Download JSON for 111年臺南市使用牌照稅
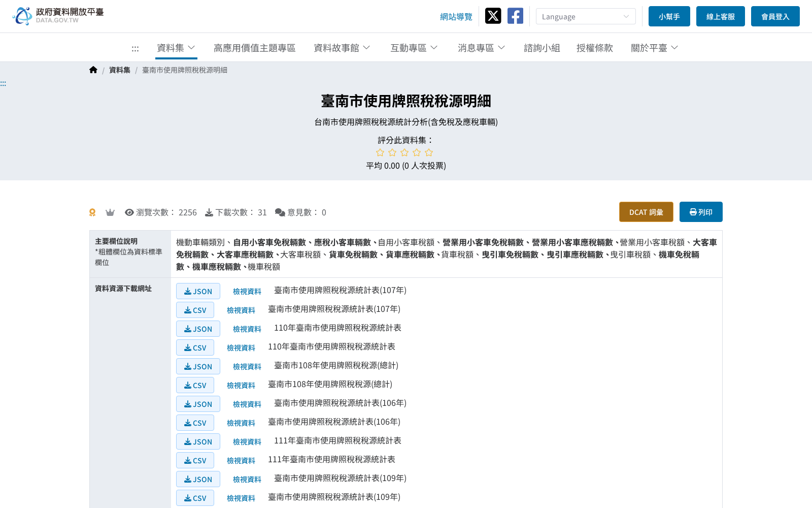Viewport: 812px width, 508px height. pos(198,441)
